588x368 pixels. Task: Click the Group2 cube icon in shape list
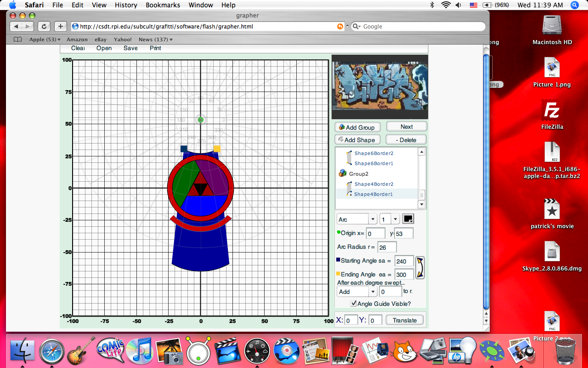tap(342, 173)
